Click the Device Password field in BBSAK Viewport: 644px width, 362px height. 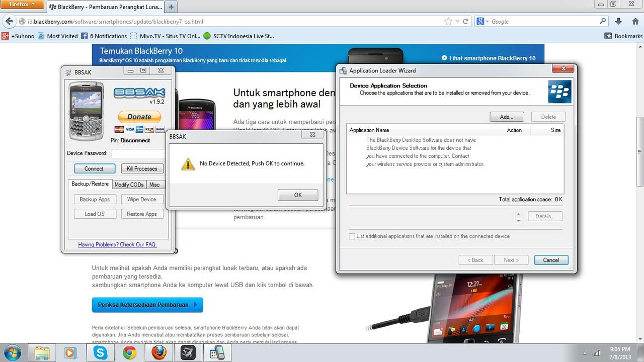(138, 153)
